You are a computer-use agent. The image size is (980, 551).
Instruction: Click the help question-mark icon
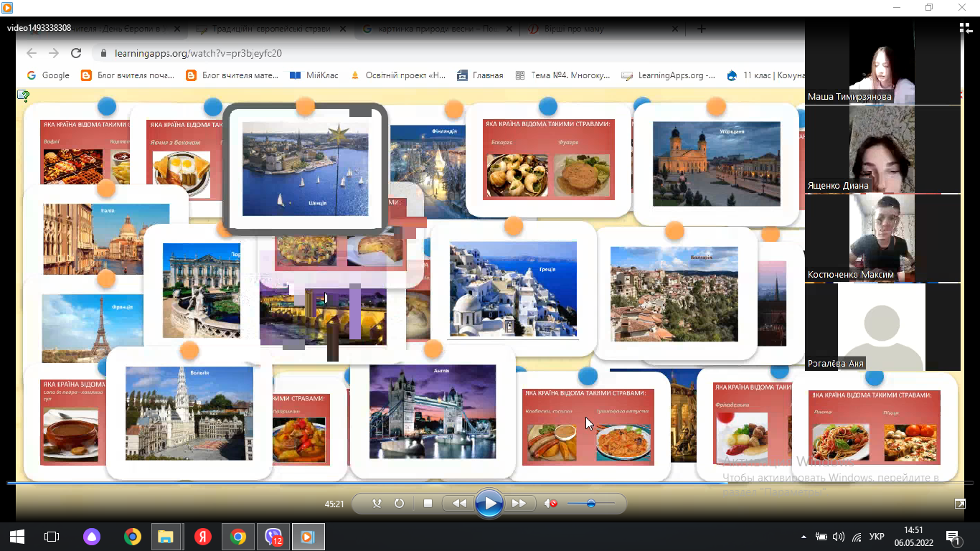coord(23,96)
